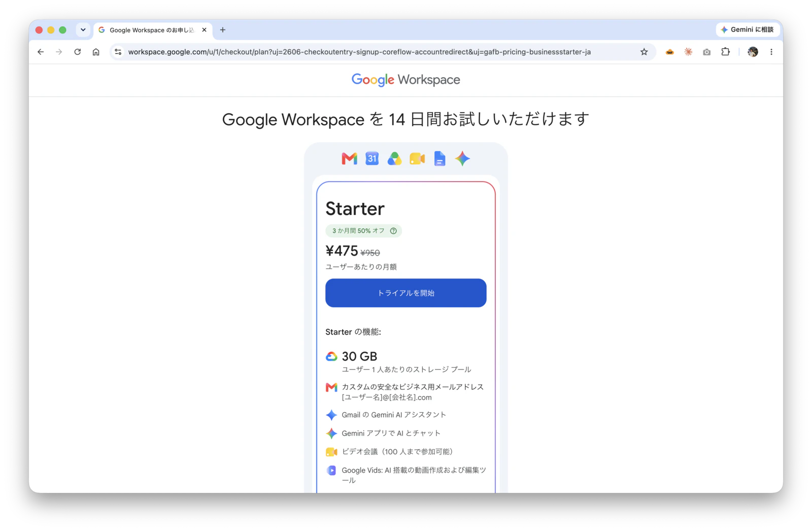
Task: Click the Starter plan heading
Action: coord(355,208)
